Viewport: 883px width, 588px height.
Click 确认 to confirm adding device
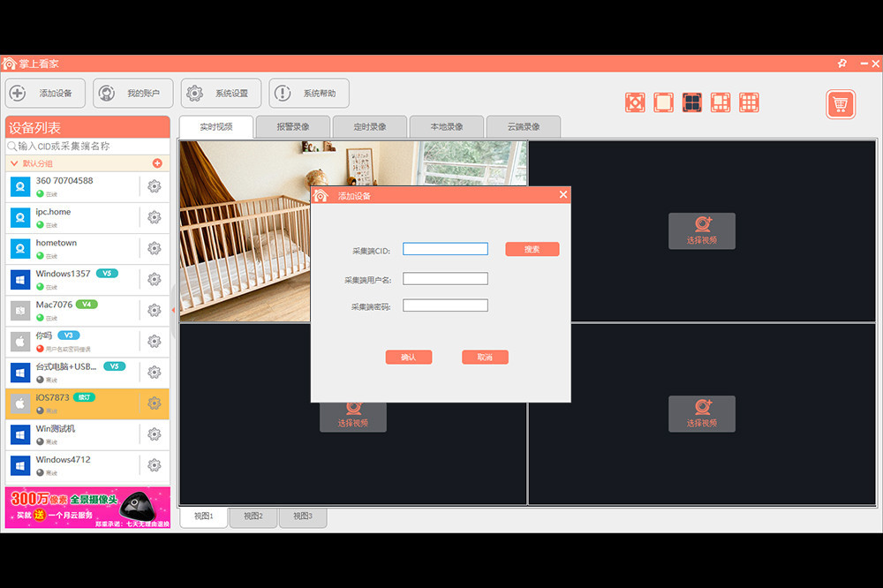[409, 357]
